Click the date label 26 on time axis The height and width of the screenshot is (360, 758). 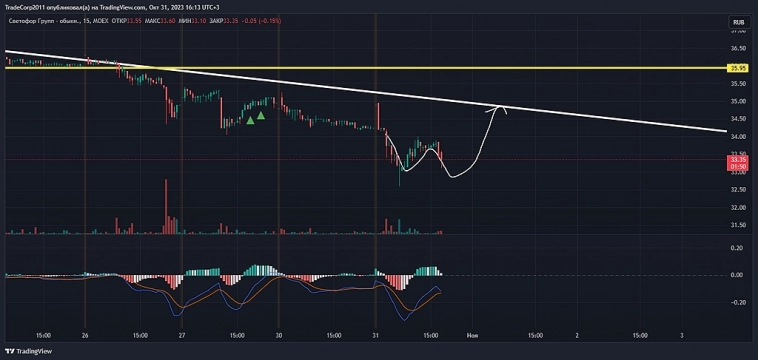85,335
